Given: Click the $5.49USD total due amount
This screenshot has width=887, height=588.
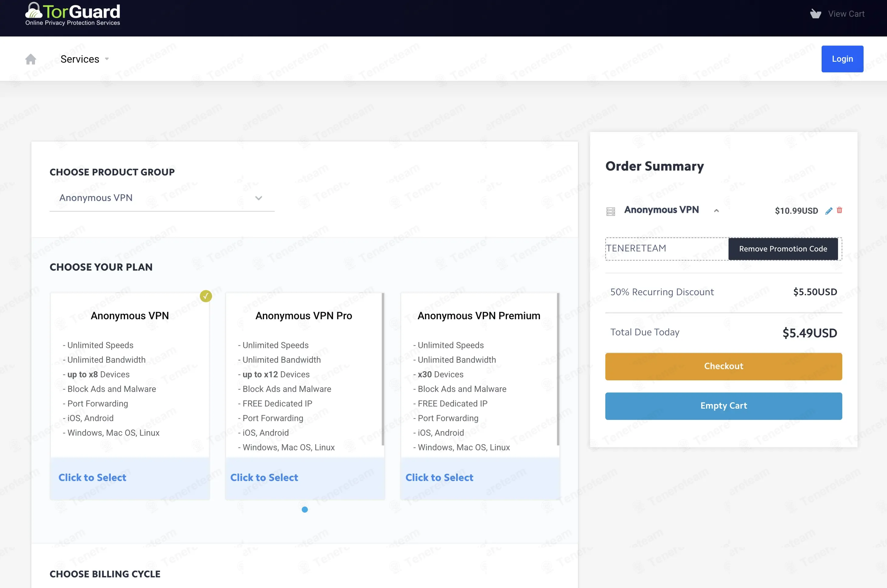Looking at the screenshot, I should pyautogui.click(x=809, y=333).
